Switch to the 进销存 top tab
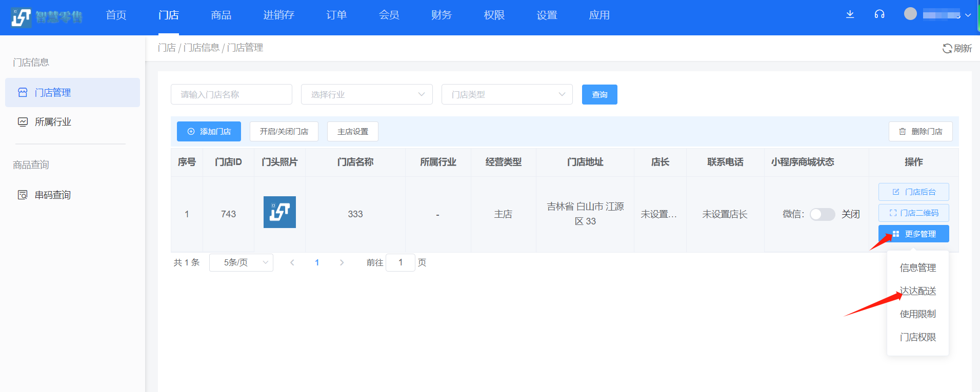Screen dimensions: 980x392 pyautogui.click(x=278, y=15)
